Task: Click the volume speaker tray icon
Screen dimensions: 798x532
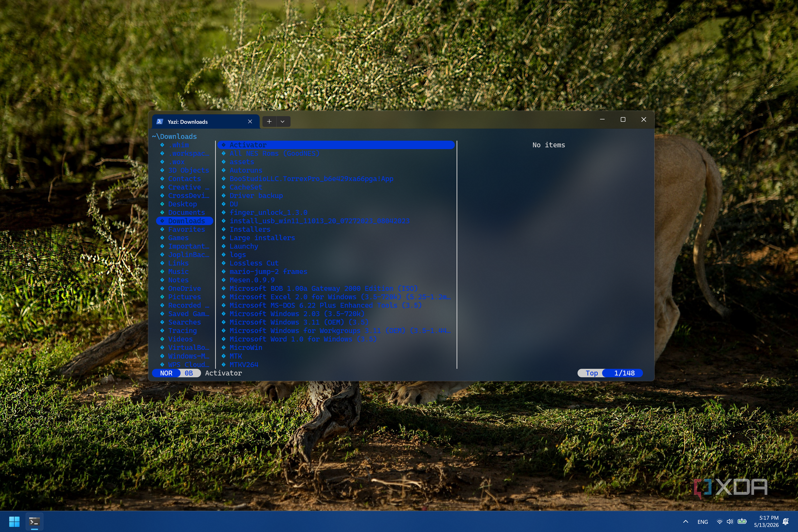Action: click(x=730, y=522)
